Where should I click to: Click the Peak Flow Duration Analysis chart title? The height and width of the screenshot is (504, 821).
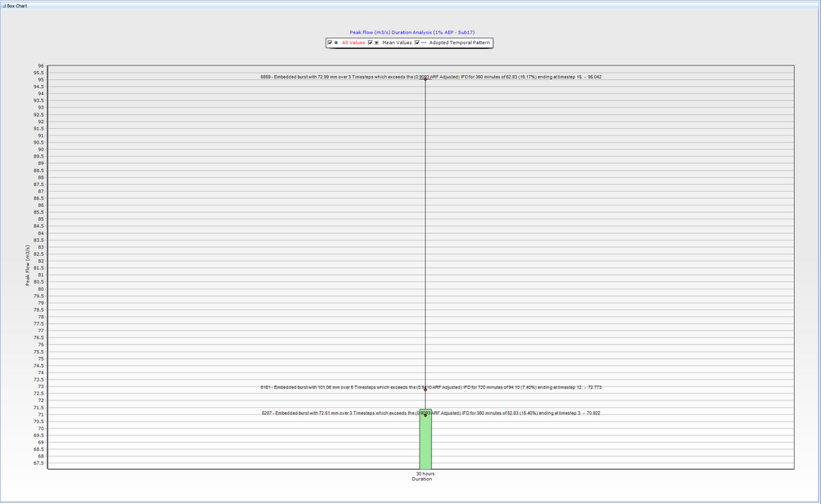point(412,32)
